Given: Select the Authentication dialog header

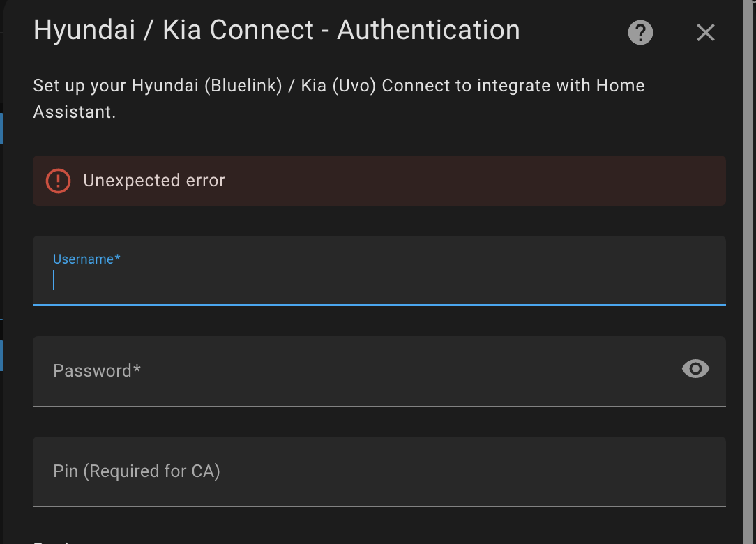Looking at the screenshot, I should click(276, 30).
